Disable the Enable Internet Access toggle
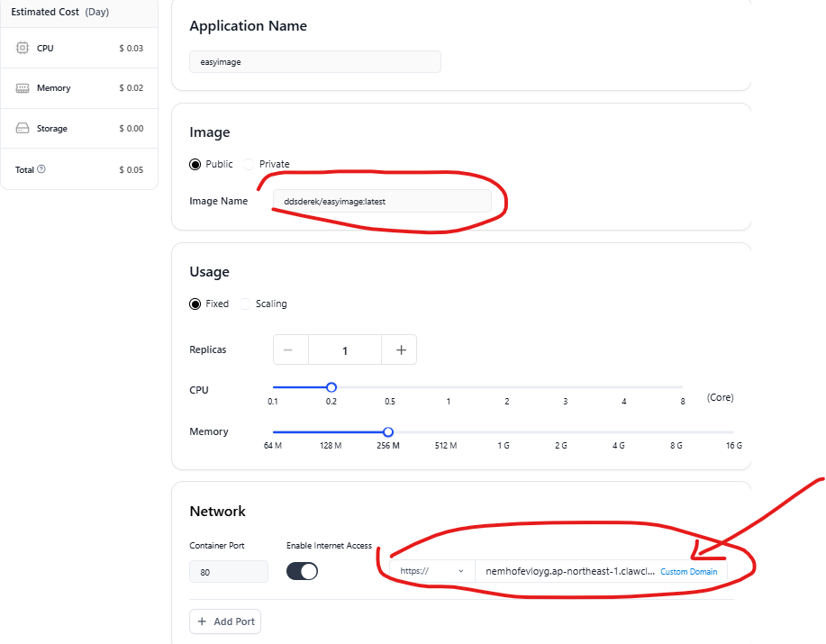The width and height of the screenshot is (826, 644). (x=302, y=571)
